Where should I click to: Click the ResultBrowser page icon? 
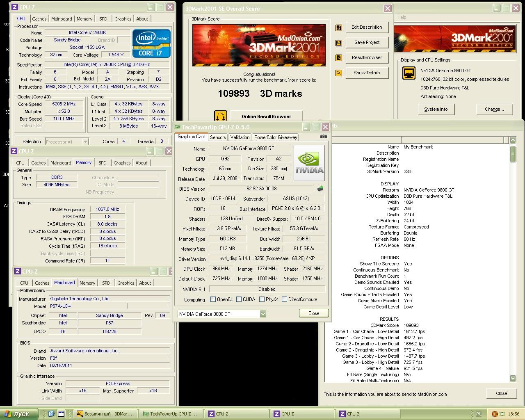click(339, 58)
